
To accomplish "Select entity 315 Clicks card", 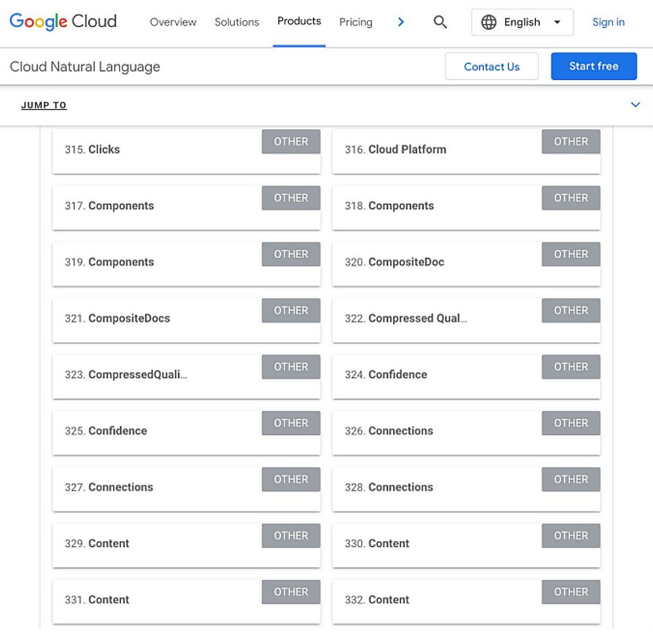I will coord(187,149).
